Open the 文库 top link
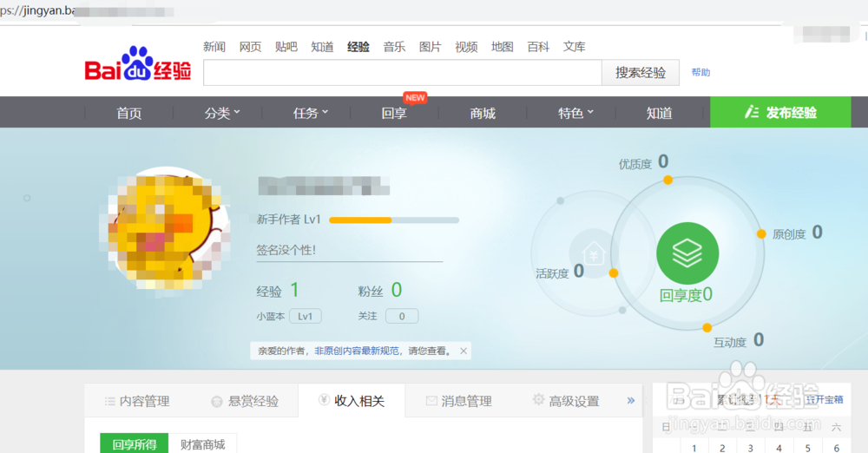This screenshot has width=868, height=453. click(x=574, y=47)
